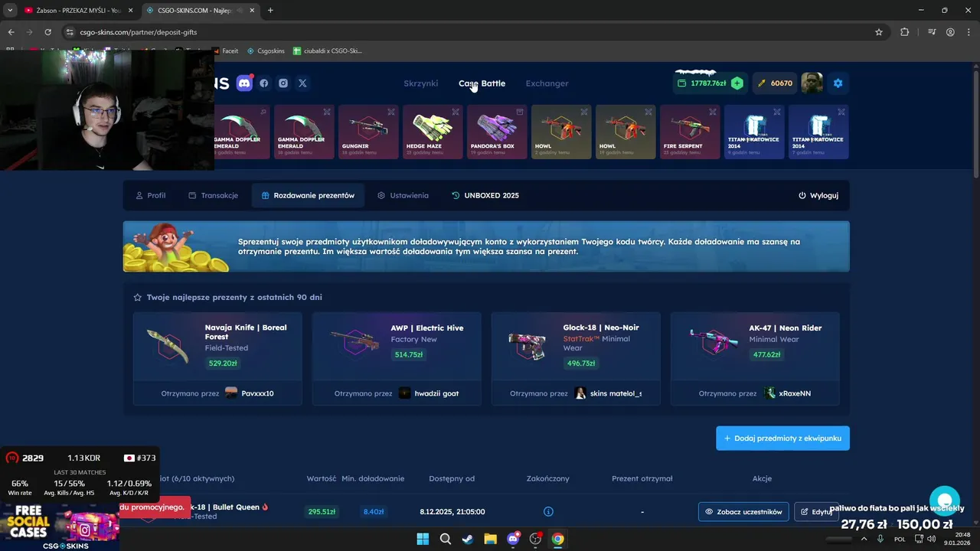Click the Pavxxx10 recipient name
This screenshot has width=980, height=551.
(257, 393)
